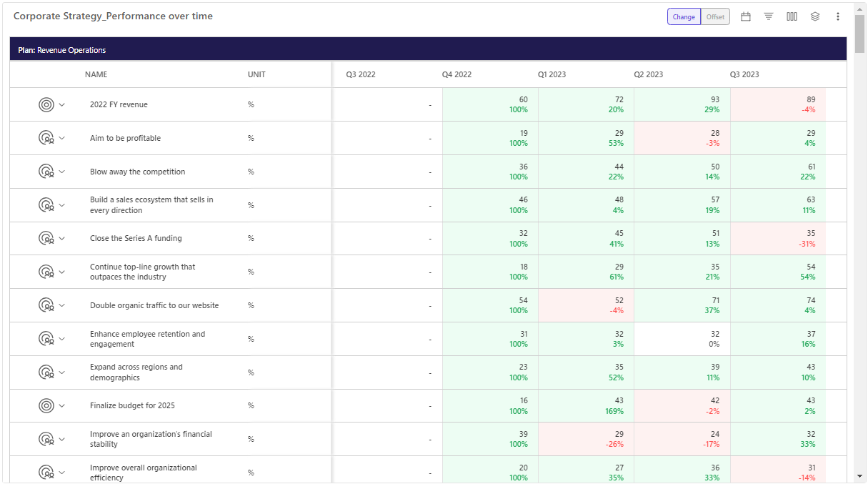Open Enhance employee retention and engagement goal
This screenshot has height=484, width=868.
pyautogui.click(x=147, y=339)
